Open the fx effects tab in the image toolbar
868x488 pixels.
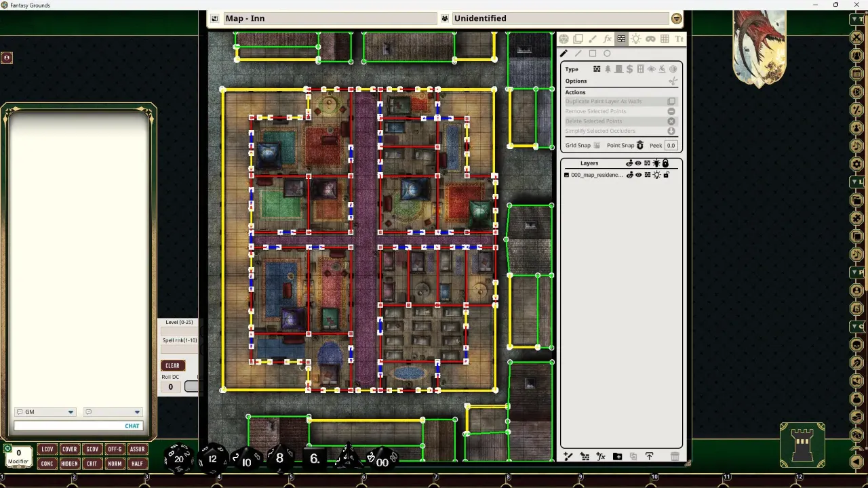click(607, 39)
